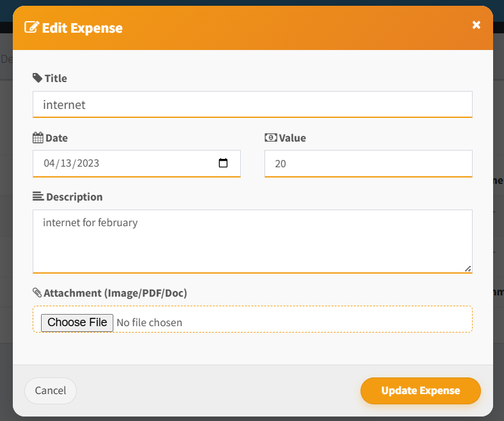The height and width of the screenshot is (421, 504).
Task: Click the Choose File button
Action: click(77, 322)
